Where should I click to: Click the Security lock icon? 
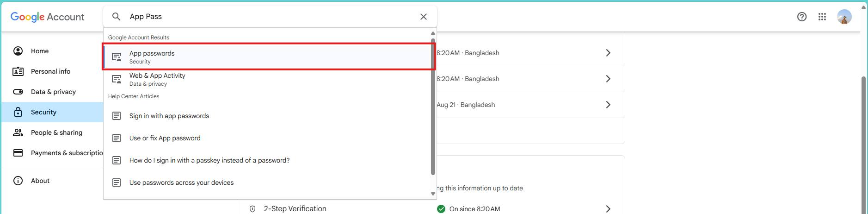point(18,112)
